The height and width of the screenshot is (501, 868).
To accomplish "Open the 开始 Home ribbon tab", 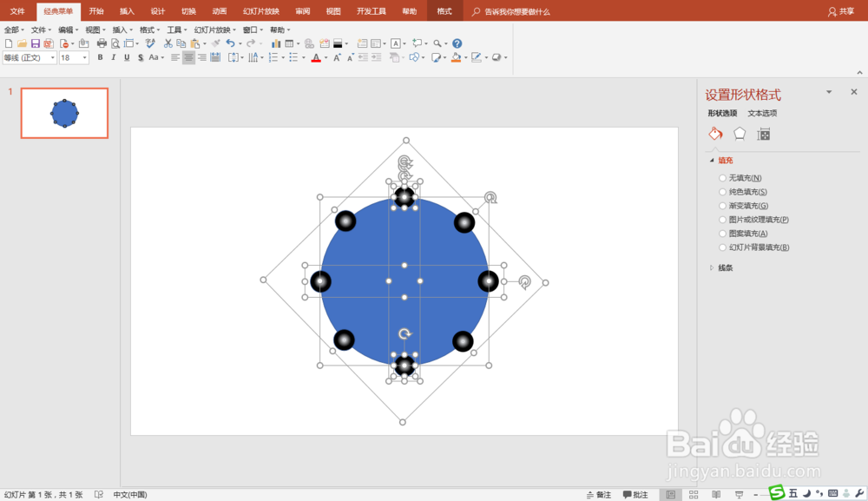I will pyautogui.click(x=96, y=11).
